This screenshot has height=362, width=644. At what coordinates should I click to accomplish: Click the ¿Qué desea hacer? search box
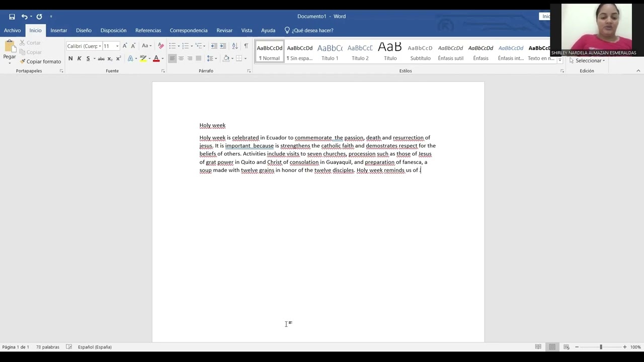[x=309, y=31]
